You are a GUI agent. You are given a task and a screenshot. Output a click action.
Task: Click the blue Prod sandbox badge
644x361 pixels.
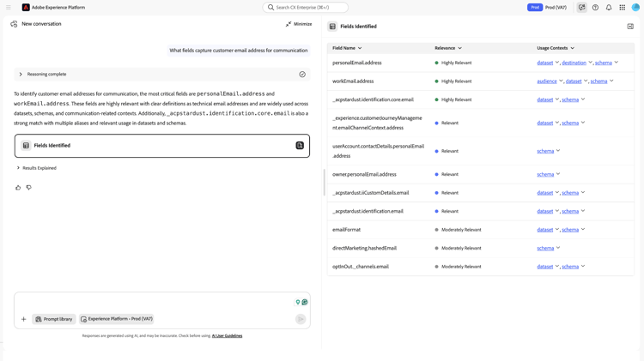(x=535, y=8)
